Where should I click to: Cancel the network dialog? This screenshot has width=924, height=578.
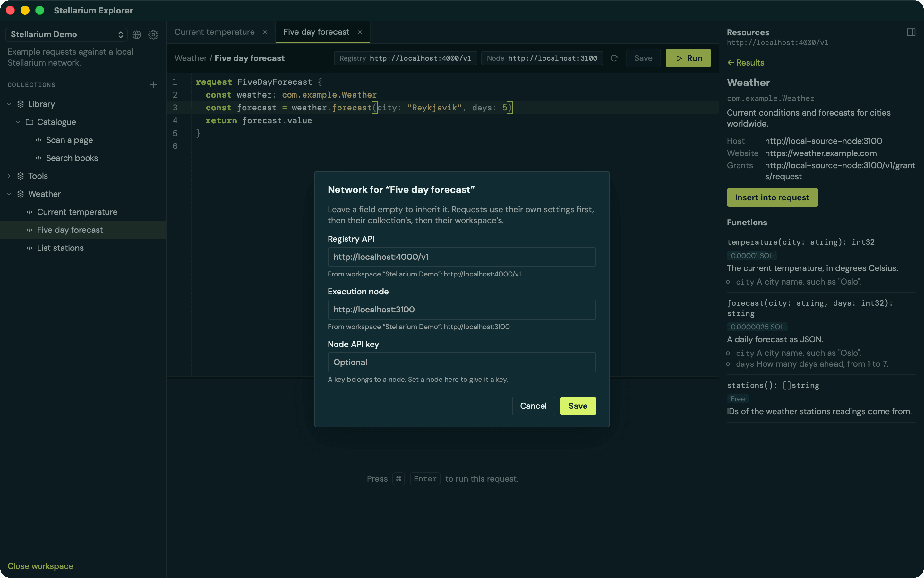click(x=533, y=406)
